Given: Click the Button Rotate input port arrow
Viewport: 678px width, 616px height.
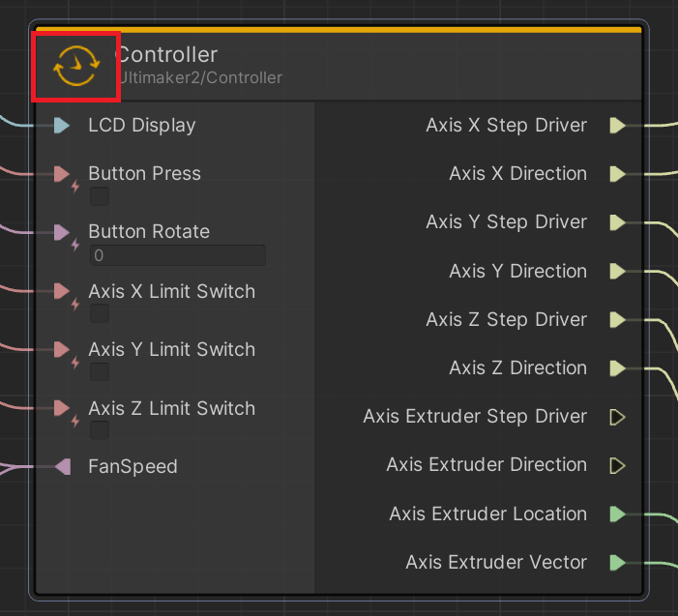Looking at the screenshot, I should click(62, 232).
